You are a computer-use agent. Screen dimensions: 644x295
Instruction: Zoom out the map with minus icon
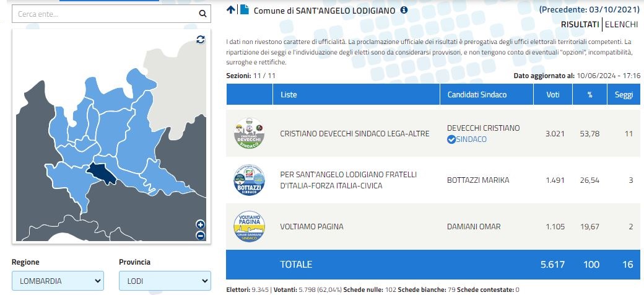point(201,236)
